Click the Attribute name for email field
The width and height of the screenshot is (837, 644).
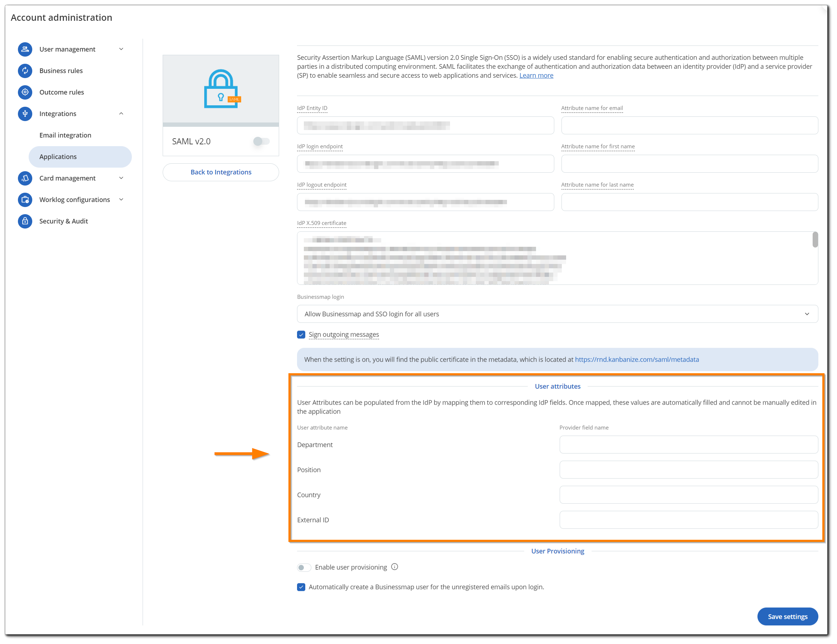coord(689,125)
